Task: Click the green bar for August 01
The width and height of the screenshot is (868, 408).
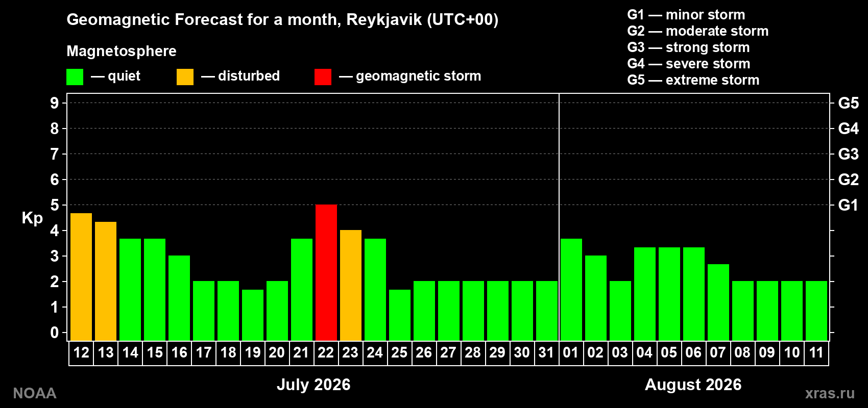Action: (571, 290)
